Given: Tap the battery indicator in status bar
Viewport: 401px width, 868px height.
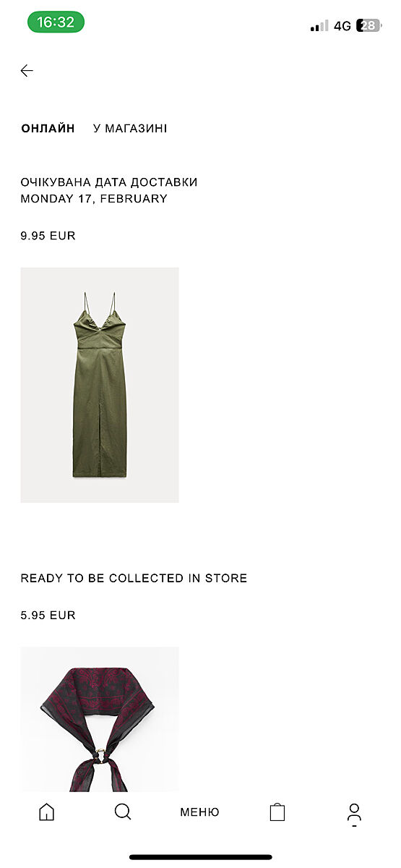Looking at the screenshot, I should 368,25.
